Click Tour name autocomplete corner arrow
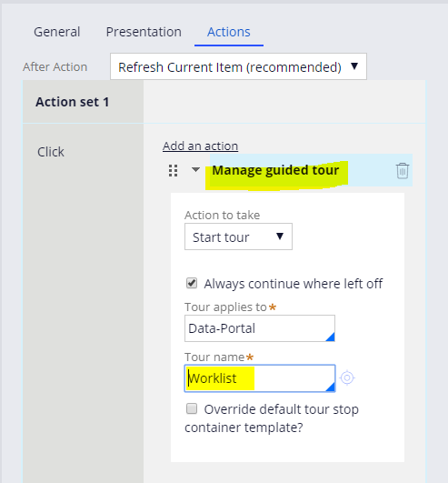 (330, 387)
